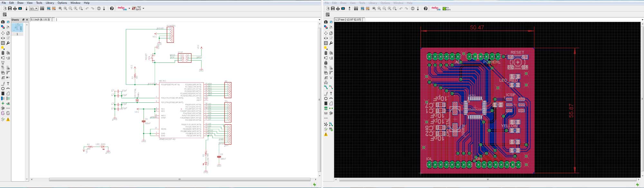Open File menu in schematic window
Screen dimensions: 644x188
pos(4,3)
